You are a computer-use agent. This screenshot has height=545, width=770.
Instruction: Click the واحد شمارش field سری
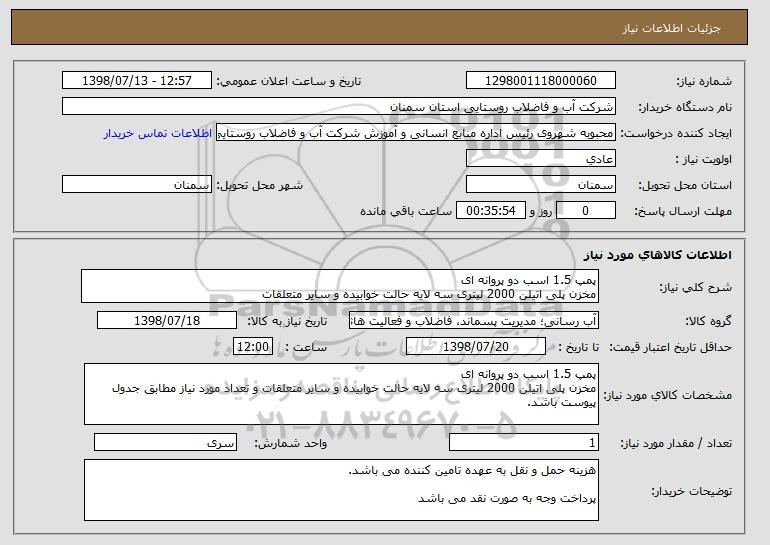click(x=165, y=442)
